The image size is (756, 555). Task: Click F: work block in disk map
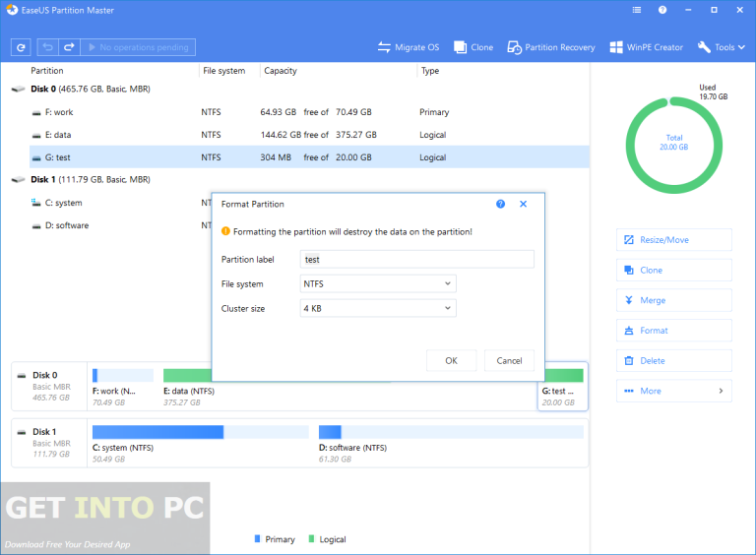(x=123, y=388)
